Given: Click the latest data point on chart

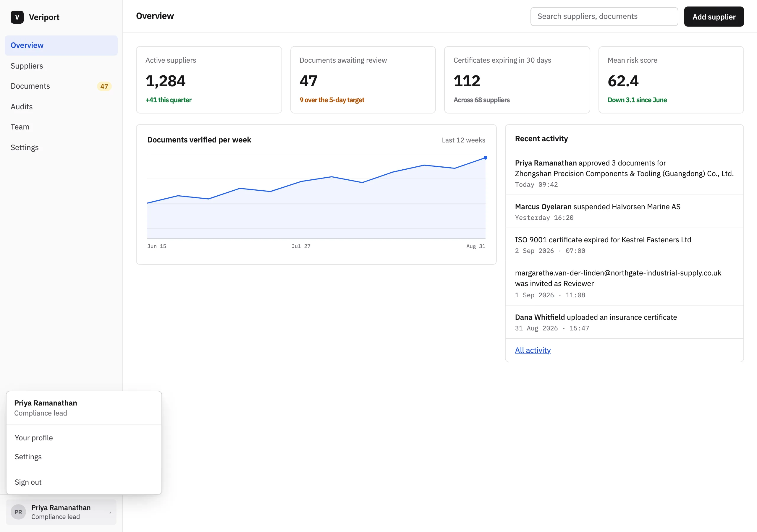Looking at the screenshot, I should [485, 158].
